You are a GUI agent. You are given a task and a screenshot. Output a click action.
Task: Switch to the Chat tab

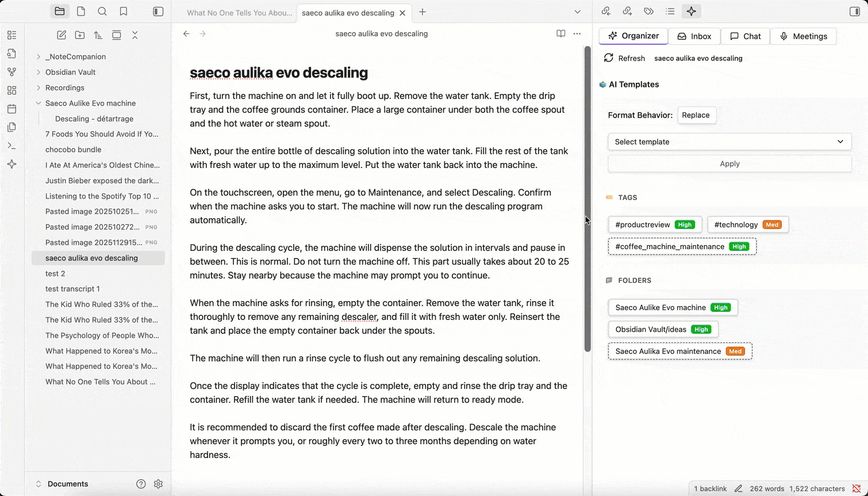pos(745,36)
